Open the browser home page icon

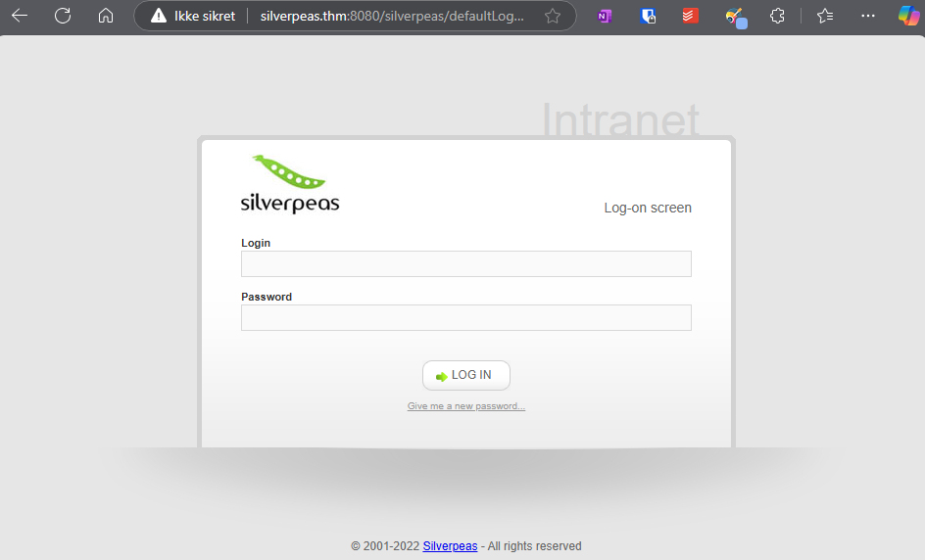106,16
